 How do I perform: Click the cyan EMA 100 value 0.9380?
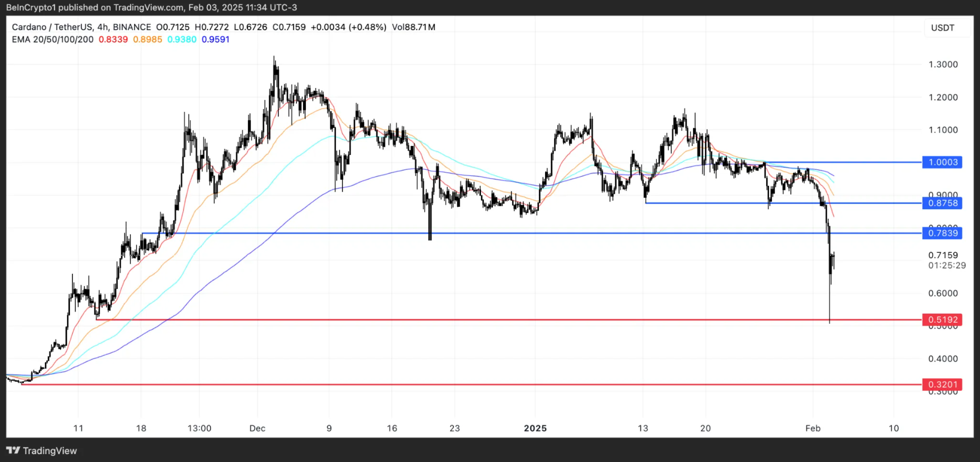(x=182, y=39)
